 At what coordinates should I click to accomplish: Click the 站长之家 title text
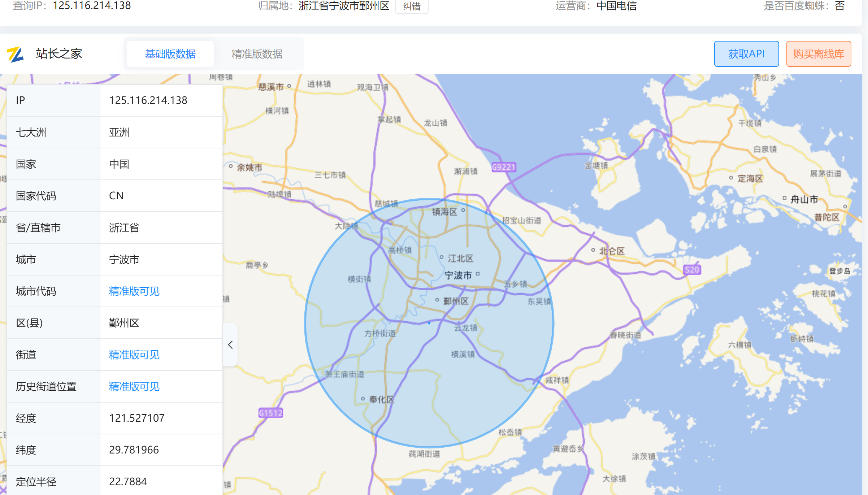pyautogui.click(x=59, y=54)
